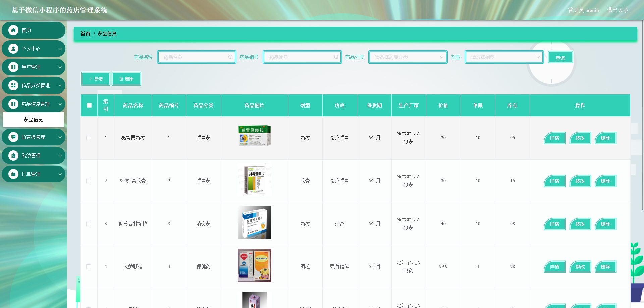Click 修改 for 人参颗粒
The height and width of the screenshot is (308, 644).
coord(580,267)
